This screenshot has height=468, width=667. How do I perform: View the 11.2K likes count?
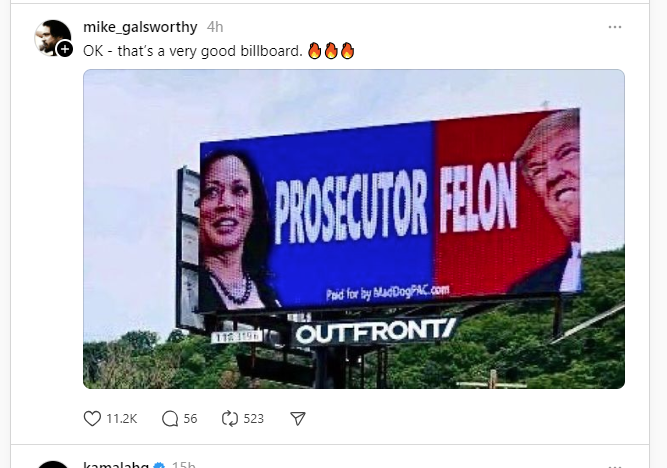(122, 419)
